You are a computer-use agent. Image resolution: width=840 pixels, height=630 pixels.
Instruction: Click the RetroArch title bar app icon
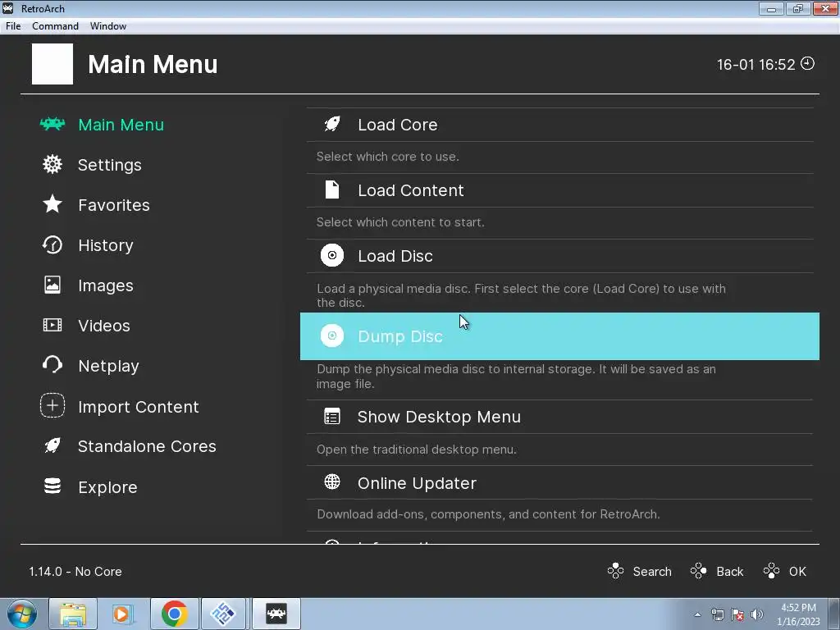(x=8, y=8)
